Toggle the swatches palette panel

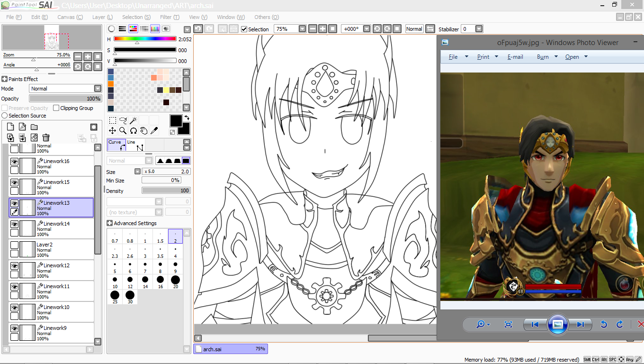point(155,29)
